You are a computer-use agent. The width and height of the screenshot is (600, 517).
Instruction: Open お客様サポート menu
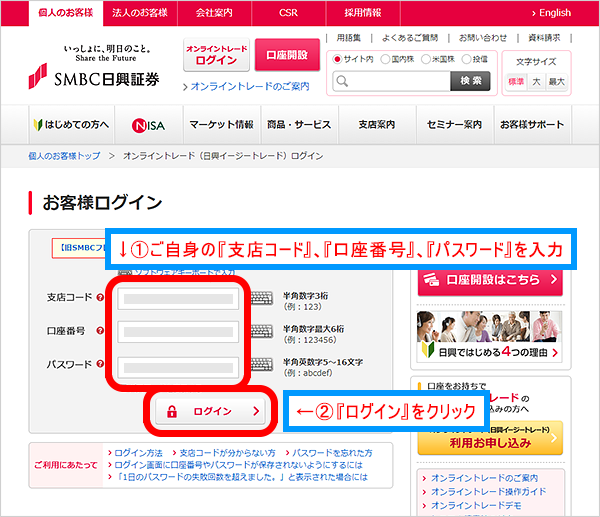[x=532, y=125]
